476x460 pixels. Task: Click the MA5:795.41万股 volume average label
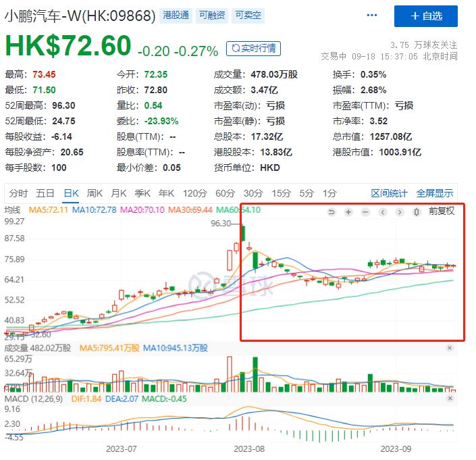[x=109, y=348]
